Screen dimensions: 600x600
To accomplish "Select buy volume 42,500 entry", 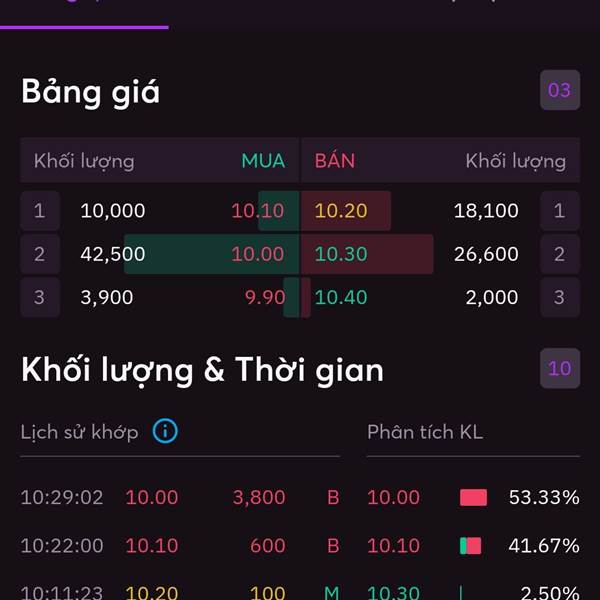I will click(113, 254).
